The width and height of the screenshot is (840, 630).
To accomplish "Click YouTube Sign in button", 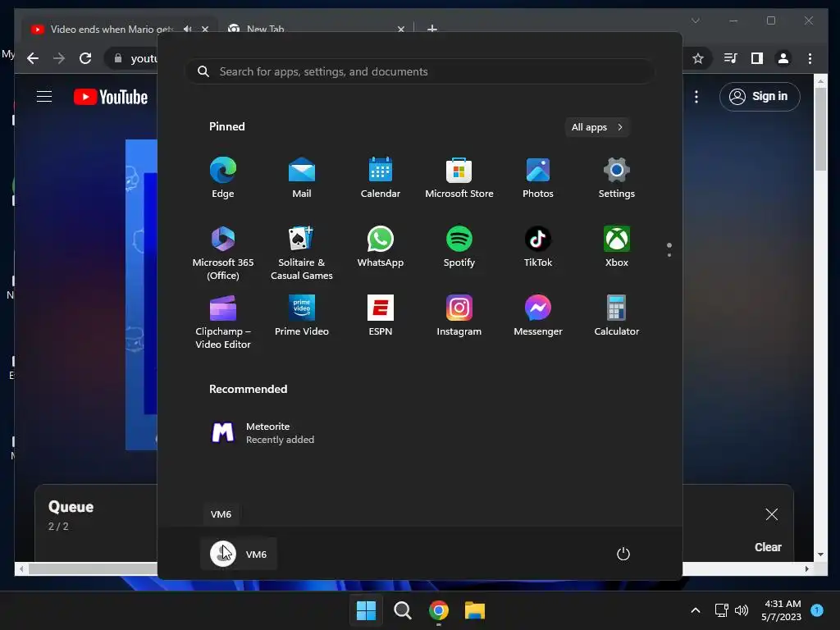I will coord(760,97).
